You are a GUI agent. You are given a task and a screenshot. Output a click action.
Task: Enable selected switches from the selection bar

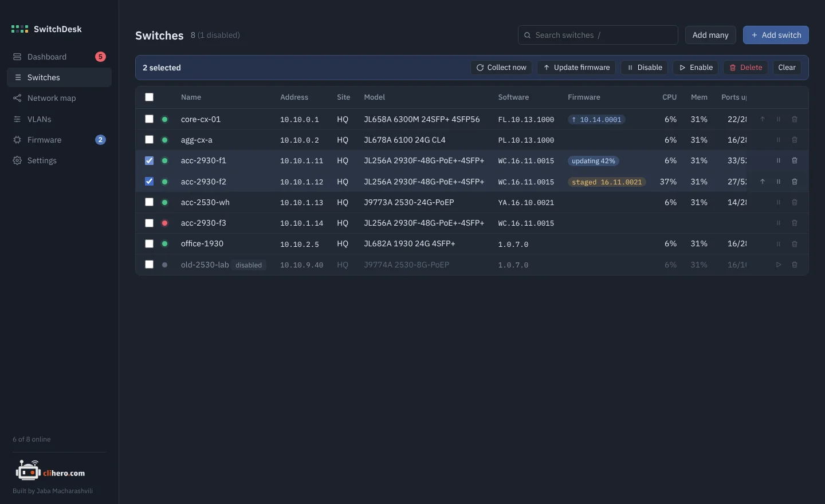pyautogui.click(x=696, y=68)
